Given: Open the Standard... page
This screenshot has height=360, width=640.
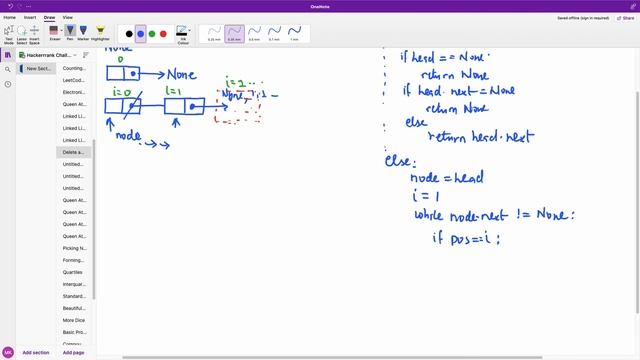Looking at the screenshot, I should click(x=74, y=296).
